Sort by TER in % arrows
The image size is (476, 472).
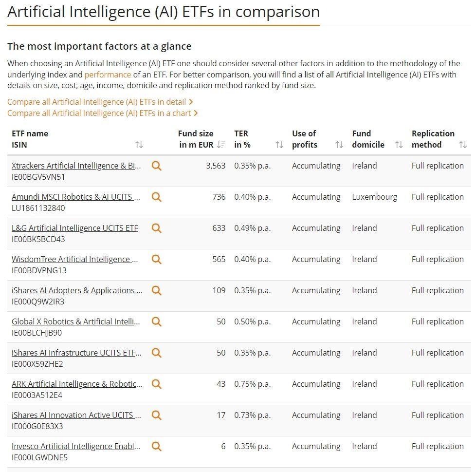pyautogui.click(x=279, y=145)
